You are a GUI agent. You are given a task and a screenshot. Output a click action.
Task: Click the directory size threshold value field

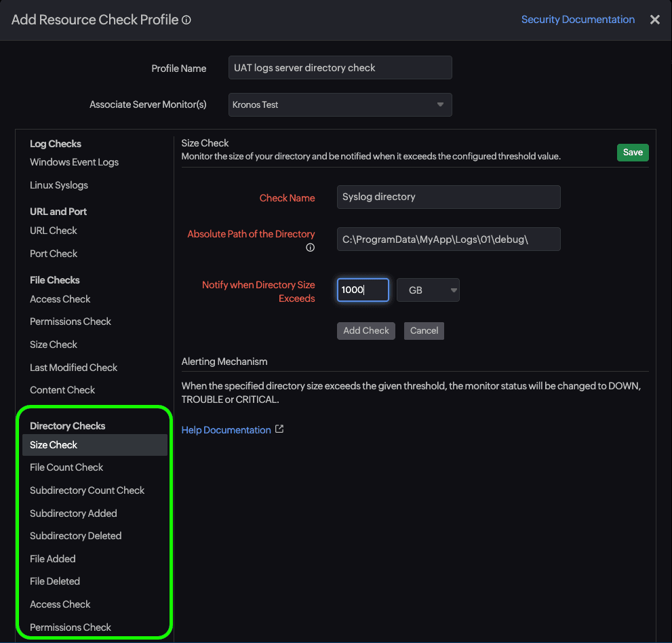coord(362,290)
